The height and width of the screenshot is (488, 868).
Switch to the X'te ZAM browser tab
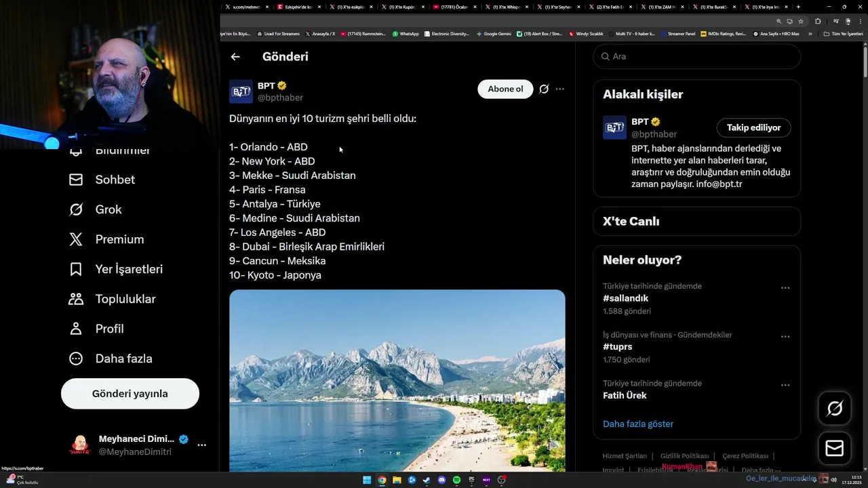tap(664, 7)
